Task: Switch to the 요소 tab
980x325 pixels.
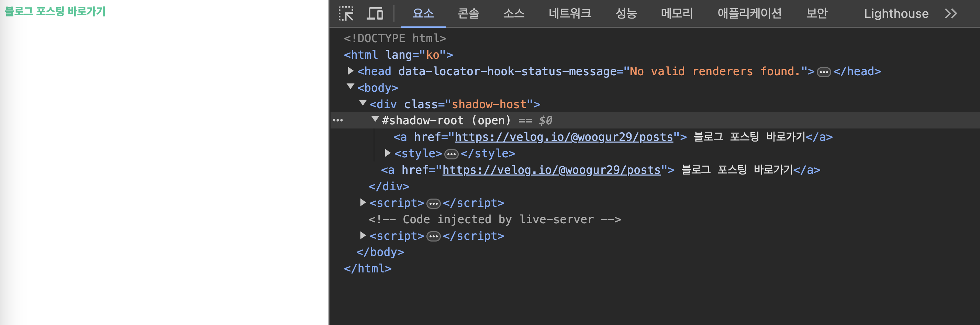Action: point(423,13)
